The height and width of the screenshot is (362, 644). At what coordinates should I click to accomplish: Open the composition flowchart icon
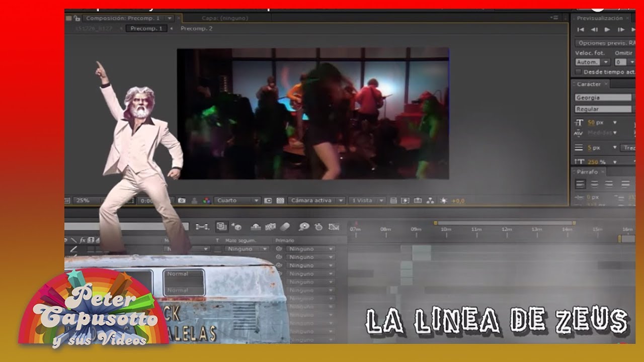[x=430, y=201]
